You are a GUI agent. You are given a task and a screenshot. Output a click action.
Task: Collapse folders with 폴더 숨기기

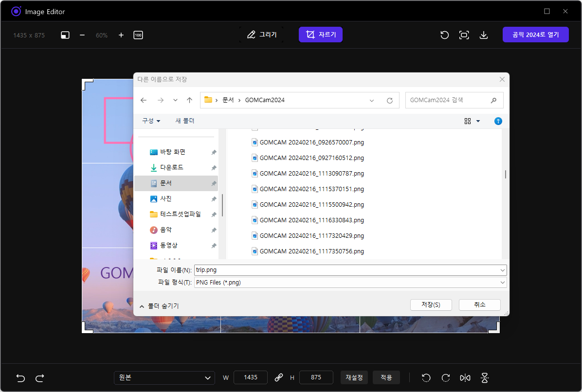point(159,306)
